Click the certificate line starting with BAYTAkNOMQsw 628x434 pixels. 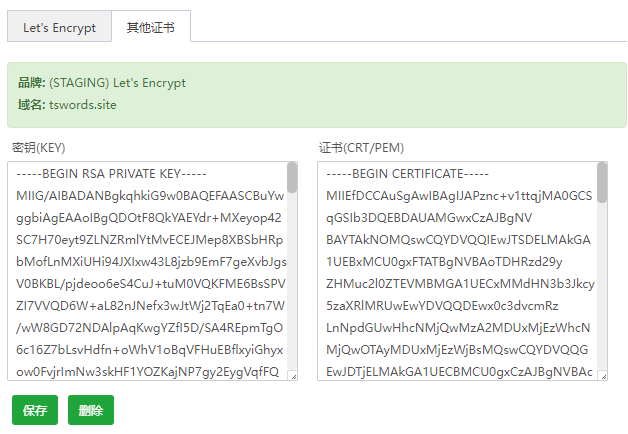coord(458,240)
